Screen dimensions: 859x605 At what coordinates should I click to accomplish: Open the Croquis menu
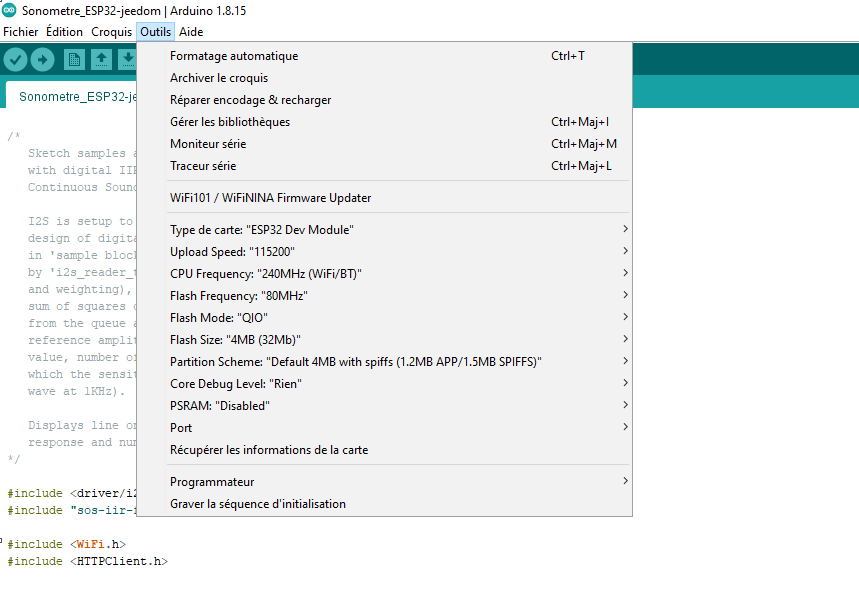tap(111, 32)
